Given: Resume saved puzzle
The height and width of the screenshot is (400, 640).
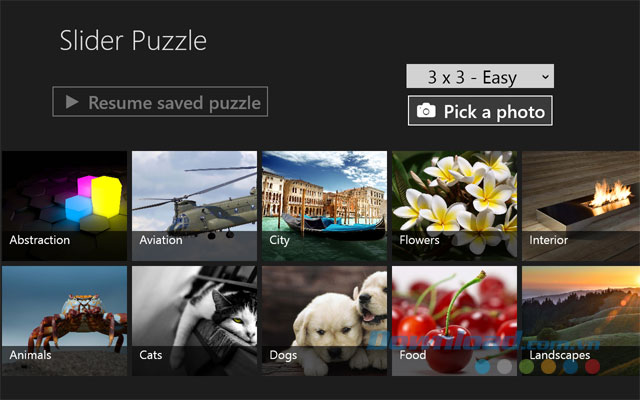Looking at the screenshot, I should tap(160, 102).
